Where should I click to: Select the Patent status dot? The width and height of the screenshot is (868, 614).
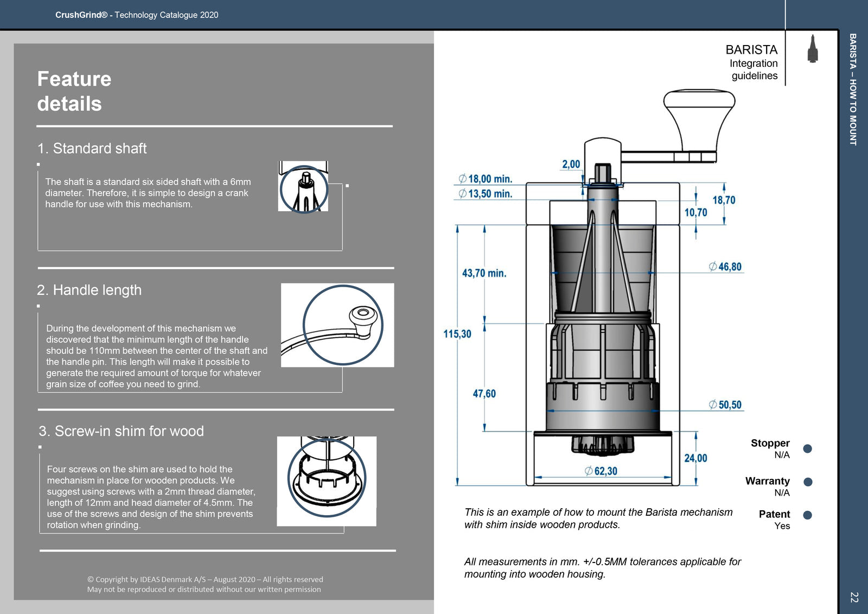(x=807, y=515)
